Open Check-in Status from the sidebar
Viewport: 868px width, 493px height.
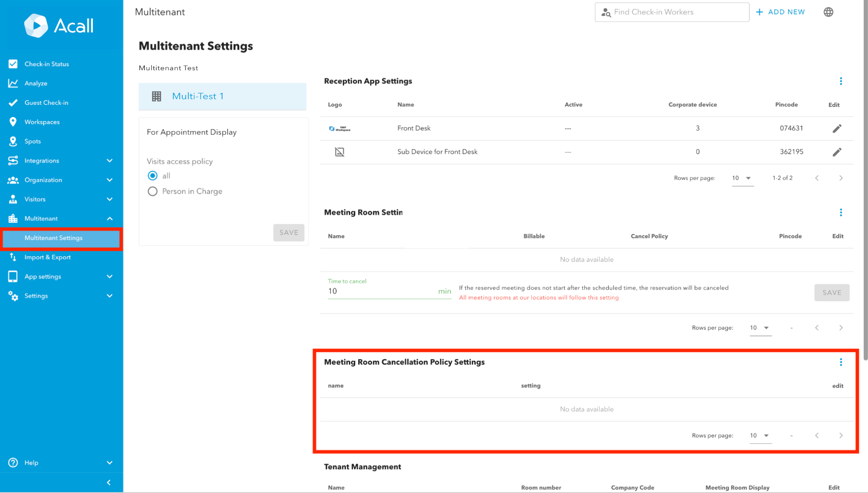(x=47, y=64)
